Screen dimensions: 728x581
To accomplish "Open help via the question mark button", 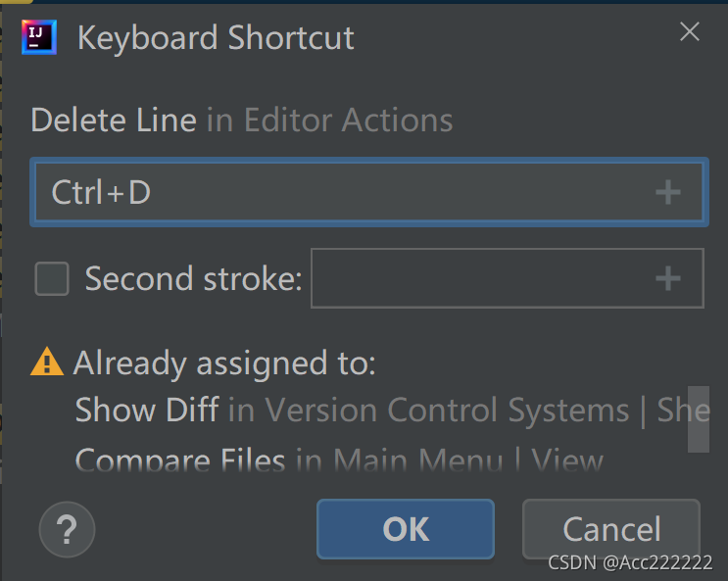I will [68, 529].
